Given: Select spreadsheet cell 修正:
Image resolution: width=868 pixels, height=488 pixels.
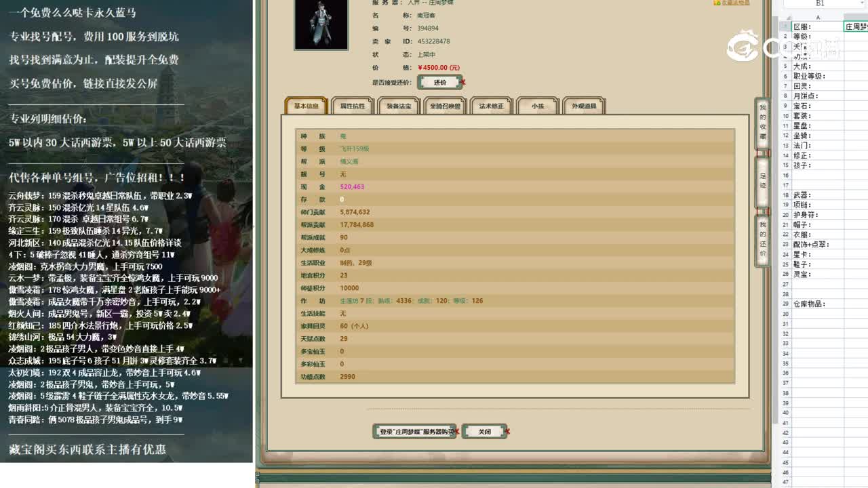Looking at the screenshot, I should [x=817, y=155].
